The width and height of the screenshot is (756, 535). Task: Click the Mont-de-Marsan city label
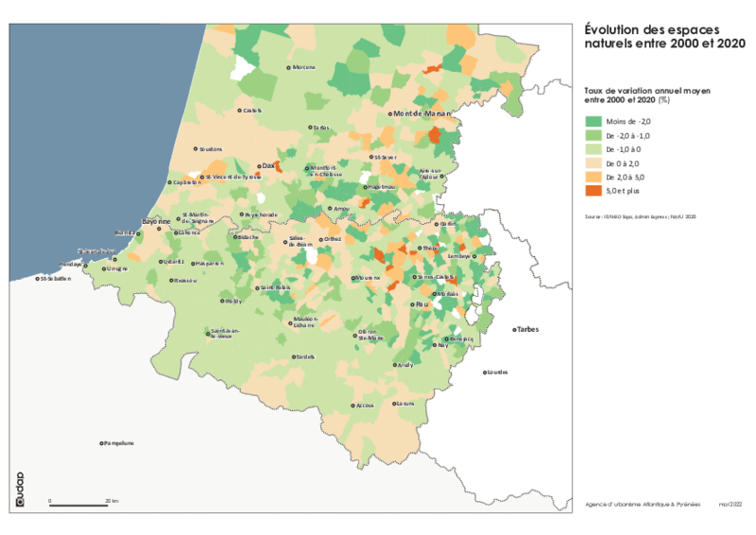[422, 113]
